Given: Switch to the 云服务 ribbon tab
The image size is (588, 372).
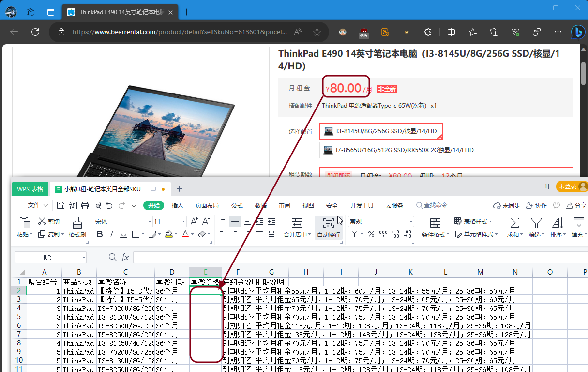Looking at the screenshot, I should coord(394,206).
